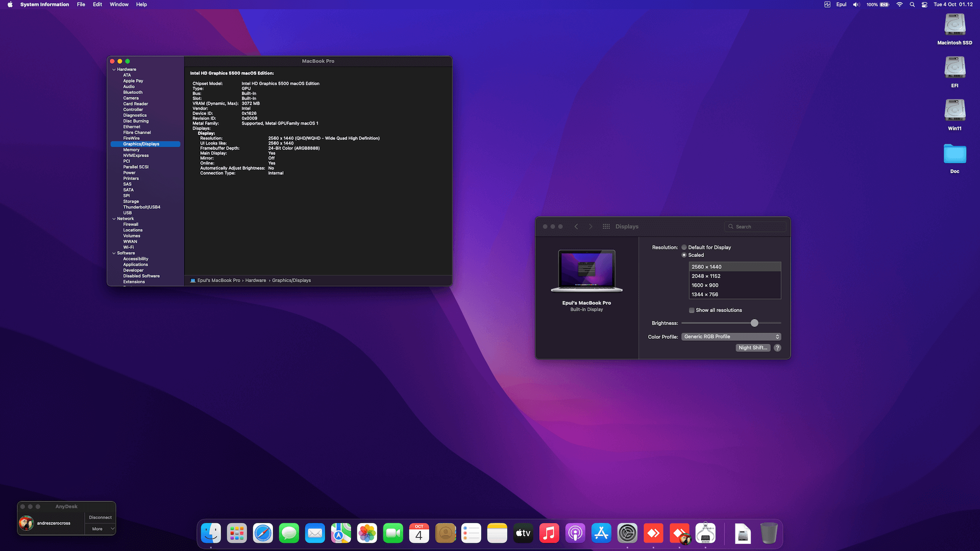Open Reminders from the Dock

click(x=471, y=533)
